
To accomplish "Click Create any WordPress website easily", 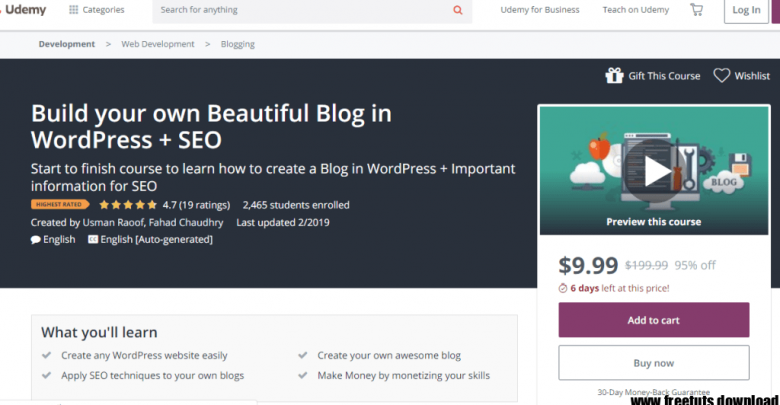I will pos(144,355).
